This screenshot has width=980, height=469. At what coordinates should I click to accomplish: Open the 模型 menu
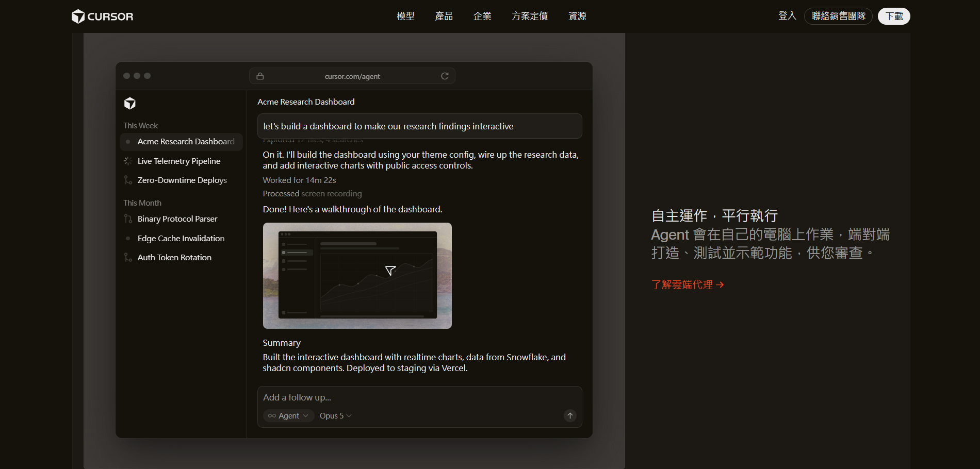coord(405,16)
